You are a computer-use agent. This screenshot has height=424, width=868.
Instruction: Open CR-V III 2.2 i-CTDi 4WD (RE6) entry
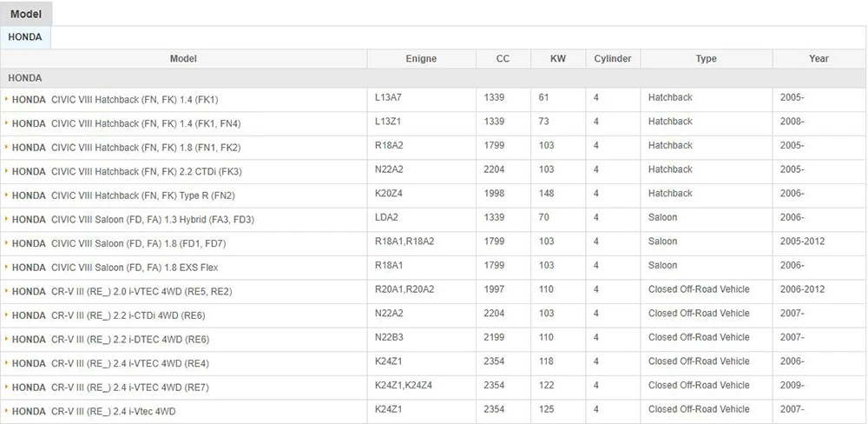108,315
